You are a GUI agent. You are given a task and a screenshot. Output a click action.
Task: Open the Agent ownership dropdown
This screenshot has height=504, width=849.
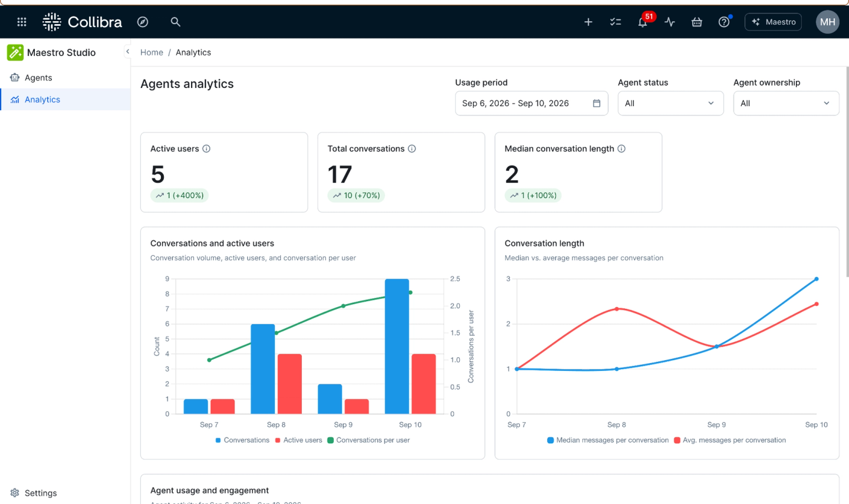pyautogui.click(x=786, y=103)
